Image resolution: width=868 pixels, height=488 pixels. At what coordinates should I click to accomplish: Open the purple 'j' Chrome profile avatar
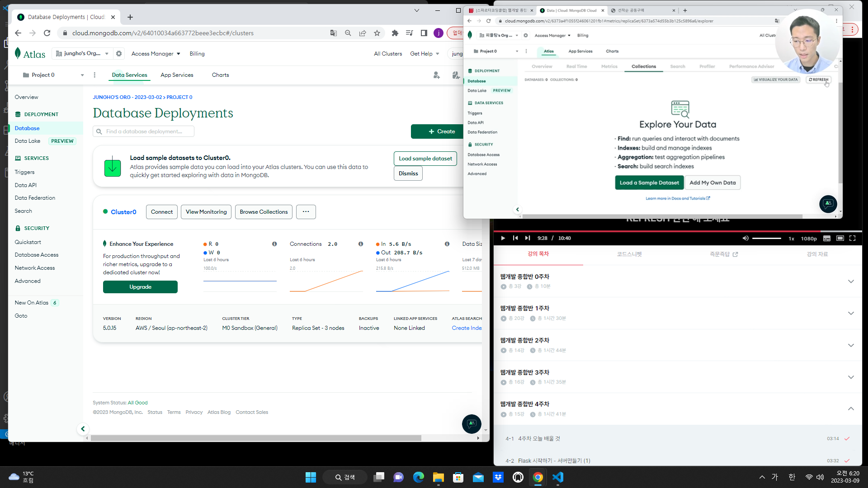439,33
